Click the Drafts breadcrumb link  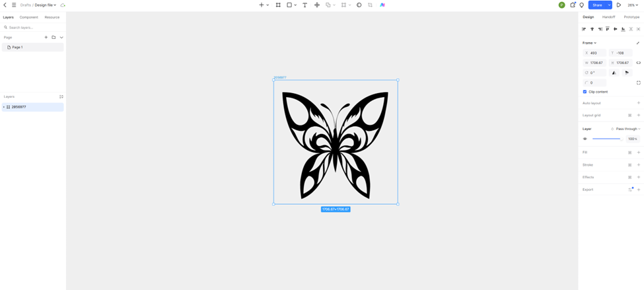point(26,5)
